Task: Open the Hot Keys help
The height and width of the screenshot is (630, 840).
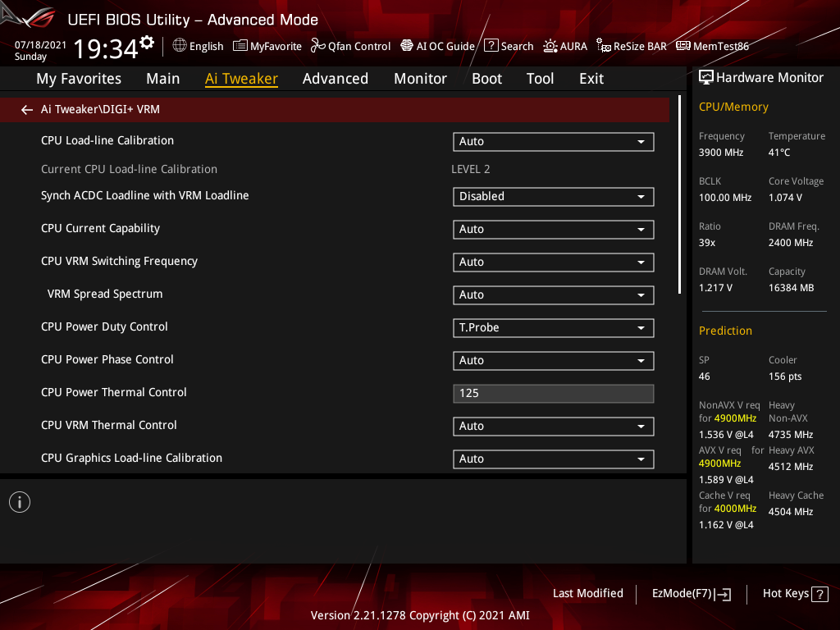Action: tap(795, 593)
